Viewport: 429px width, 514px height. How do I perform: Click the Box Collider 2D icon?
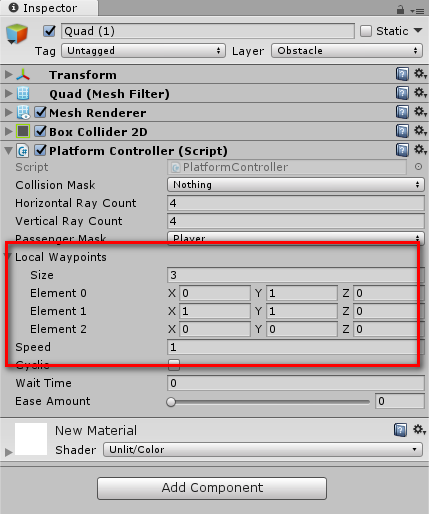[x=23, y=131]
